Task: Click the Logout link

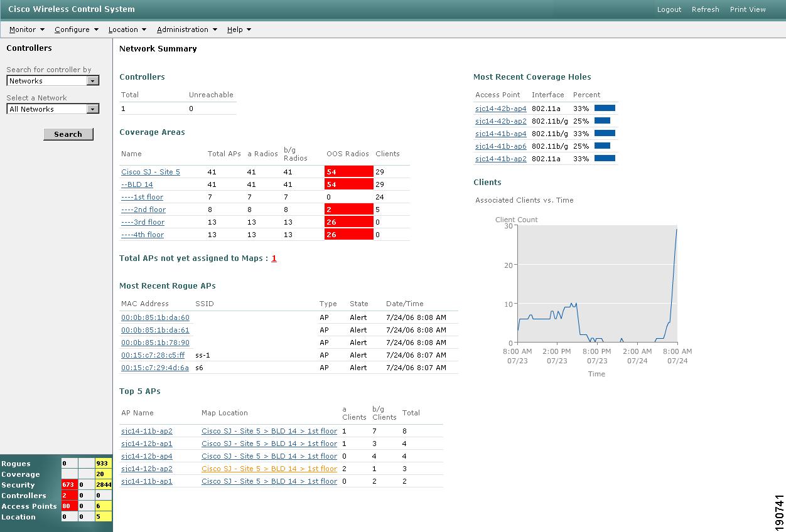Action: pos(669,9)
